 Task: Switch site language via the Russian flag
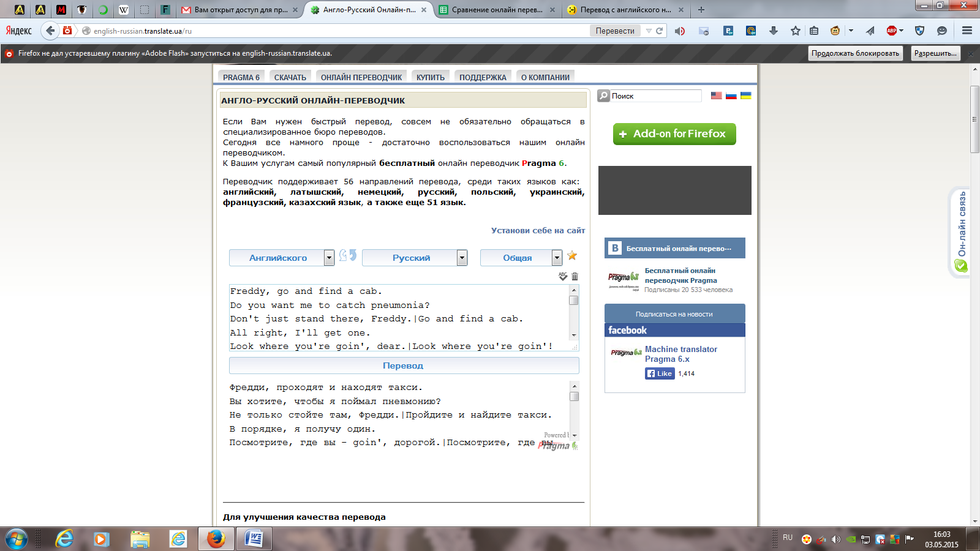click(731, 96)
